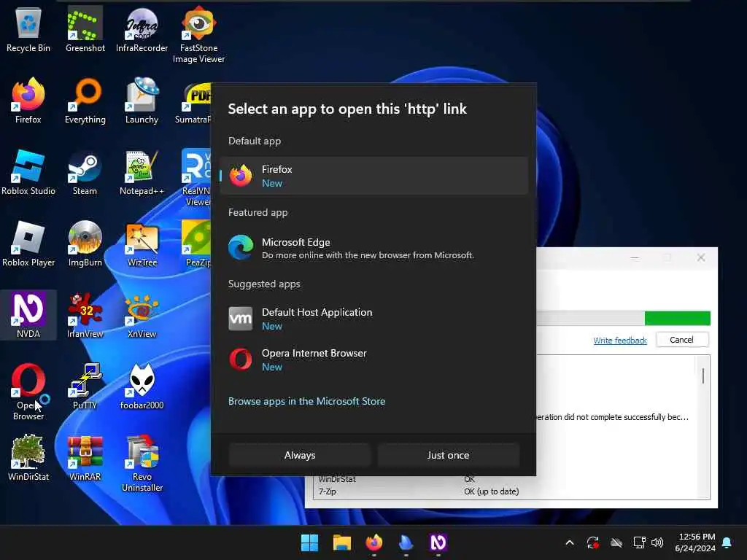
Task: Open File Explorer from the taskbar
Action: tap(341, 542)
